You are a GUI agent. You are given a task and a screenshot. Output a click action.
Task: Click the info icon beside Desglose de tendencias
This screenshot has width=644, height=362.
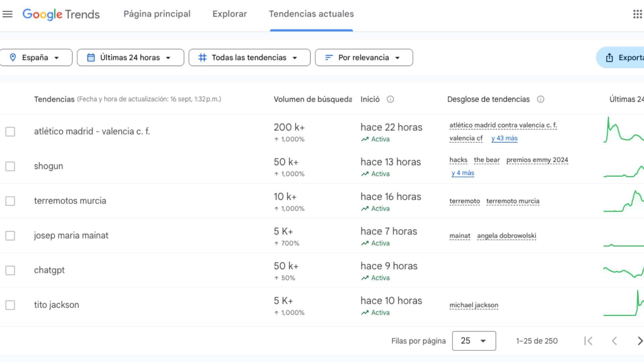540,99
